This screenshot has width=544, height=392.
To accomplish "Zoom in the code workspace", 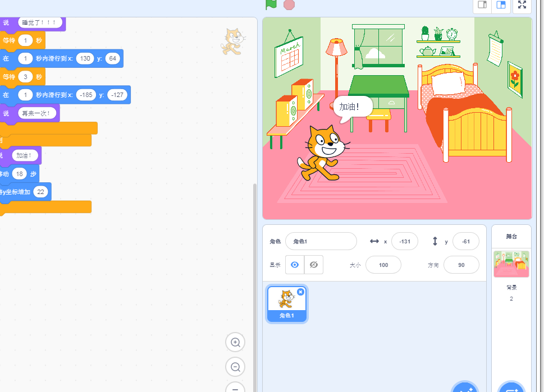I will [x=235, y=343].
